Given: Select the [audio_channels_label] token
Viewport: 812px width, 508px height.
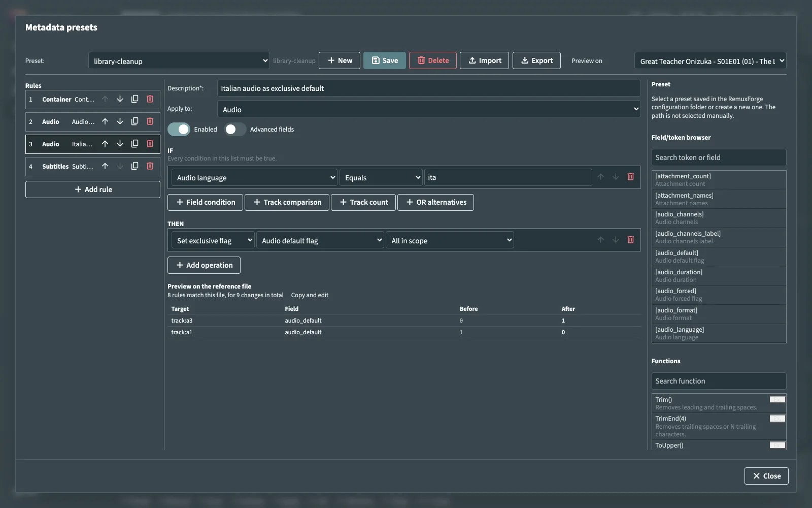Looking at the screenshot, I should [x=719, y=237].
